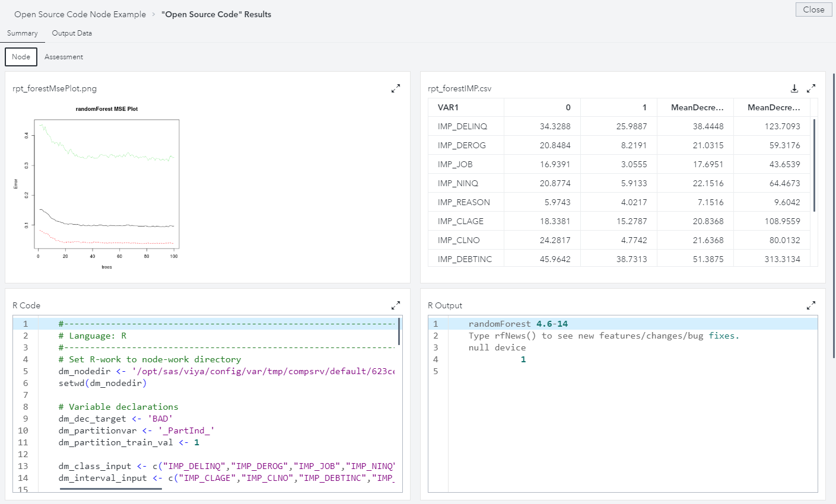Click the R Code horizontal scrollbar
The image size is (836, 504).
(x=111, y=489)
